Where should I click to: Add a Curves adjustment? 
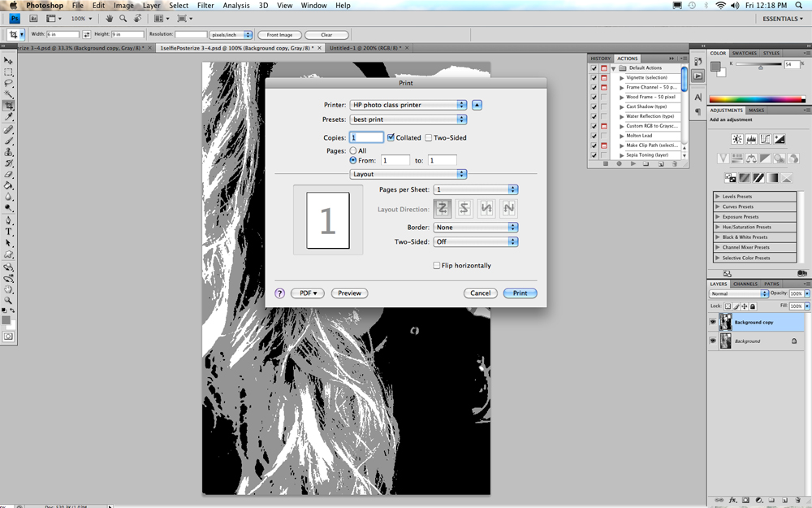[765, 139]
